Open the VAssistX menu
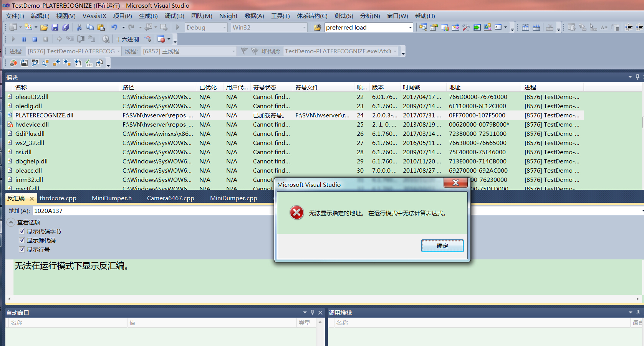 [x=94, y=16]
